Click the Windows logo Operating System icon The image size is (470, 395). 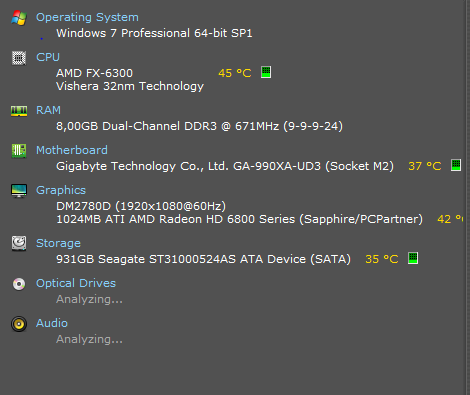click(19, 18)
